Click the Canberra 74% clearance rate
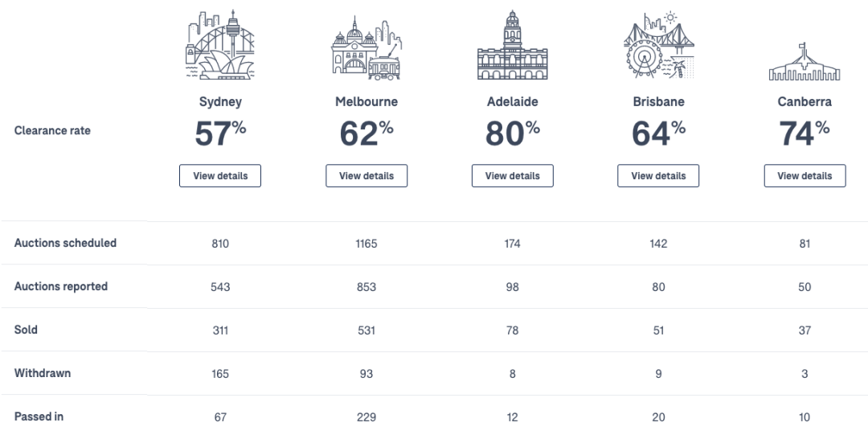868x439 pixels. [x=805, y=133]
